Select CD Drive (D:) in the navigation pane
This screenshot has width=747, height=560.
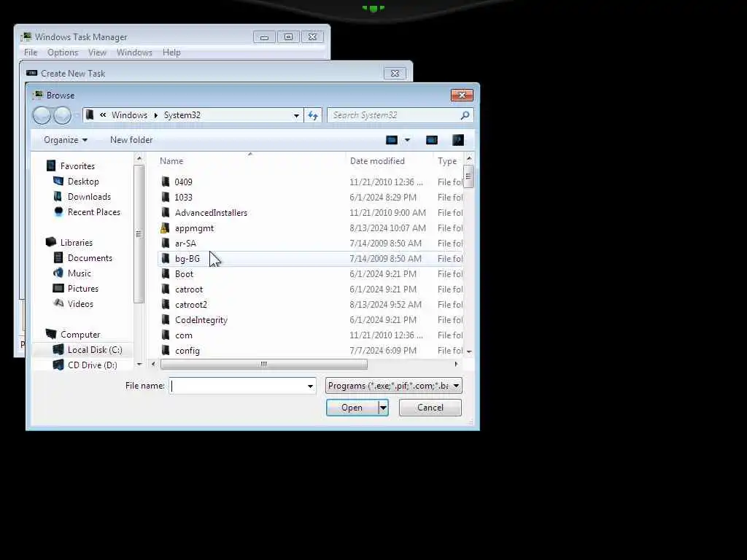(92, 365)
